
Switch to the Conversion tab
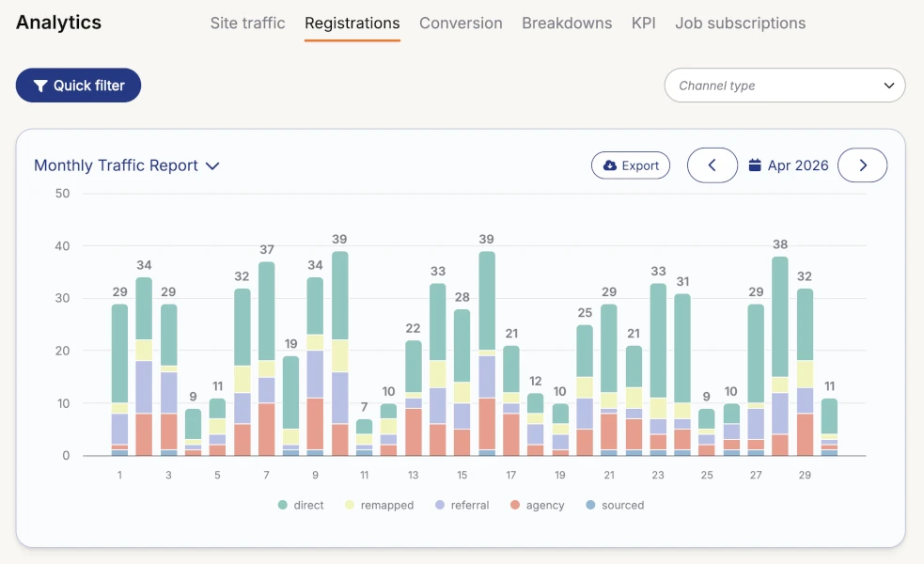tap(461, 23)
